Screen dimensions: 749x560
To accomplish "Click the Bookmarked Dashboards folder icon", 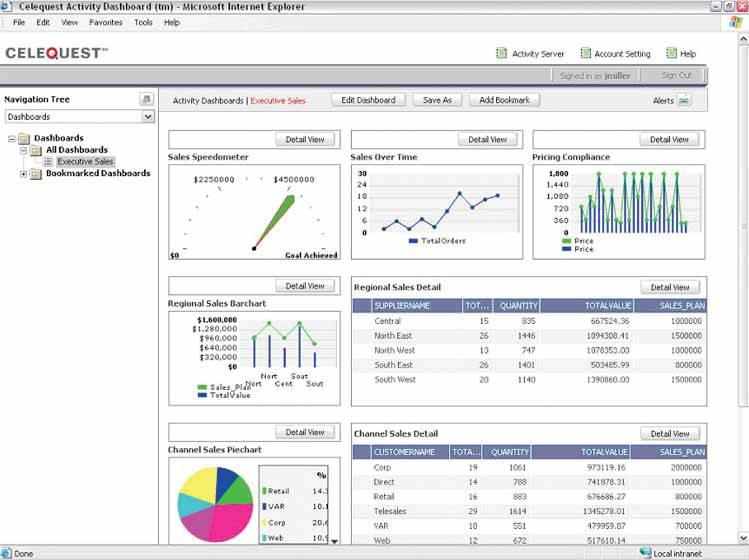I will coord(36,174).
